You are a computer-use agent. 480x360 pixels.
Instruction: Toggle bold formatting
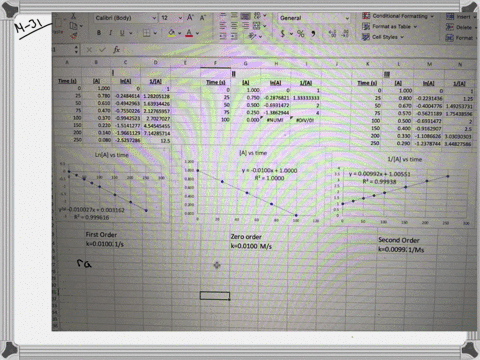99,33
